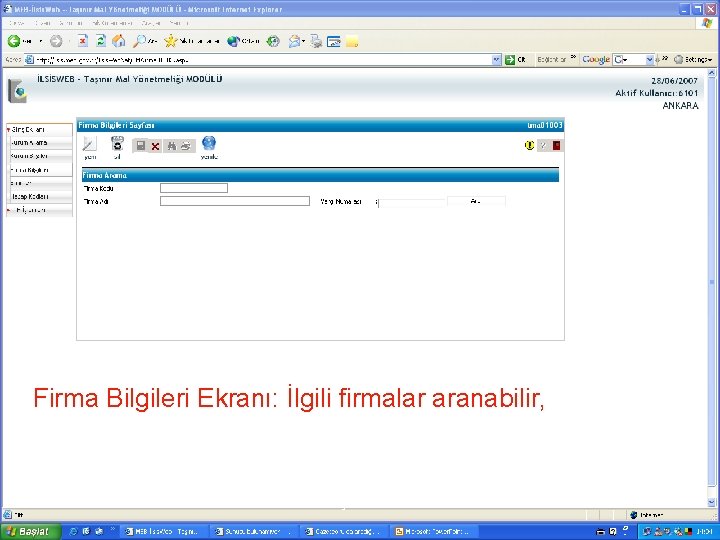Open first menu in IE menu bar
The height and width of the screenshot is (540, 720).
17,23
